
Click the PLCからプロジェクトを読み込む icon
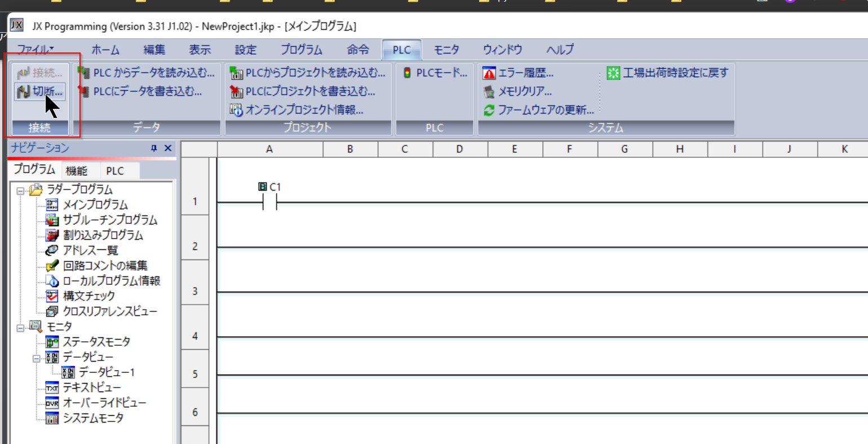tap(236, 73)
